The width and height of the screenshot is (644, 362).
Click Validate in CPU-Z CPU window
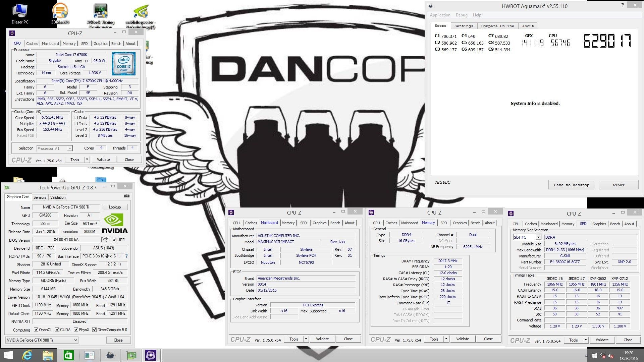coord(103,160)
